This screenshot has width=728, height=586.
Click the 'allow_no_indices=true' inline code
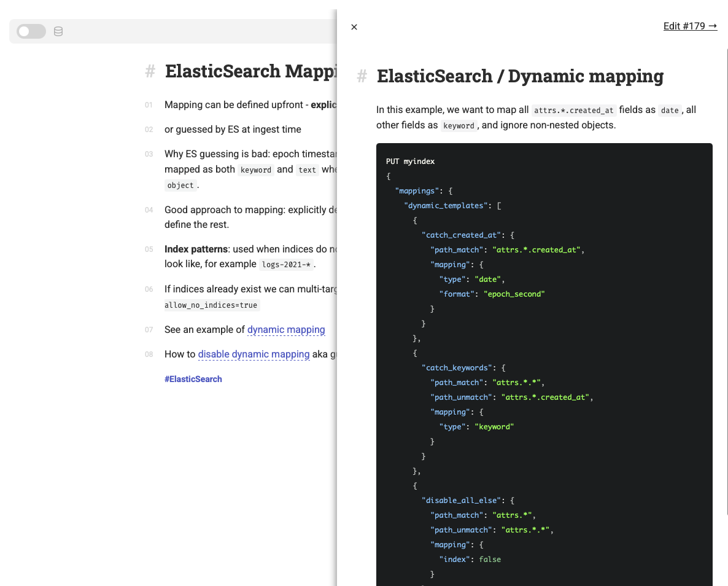pyautogui.click(x=212, y=305)
